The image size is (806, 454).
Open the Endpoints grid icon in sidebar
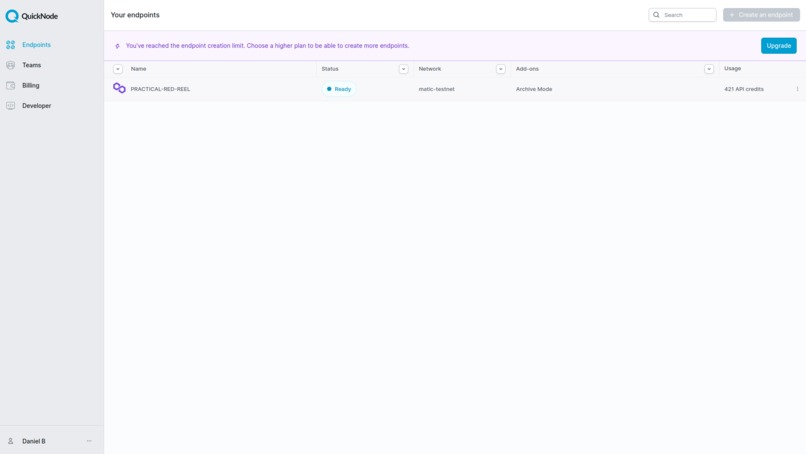[x=10, y=45]
